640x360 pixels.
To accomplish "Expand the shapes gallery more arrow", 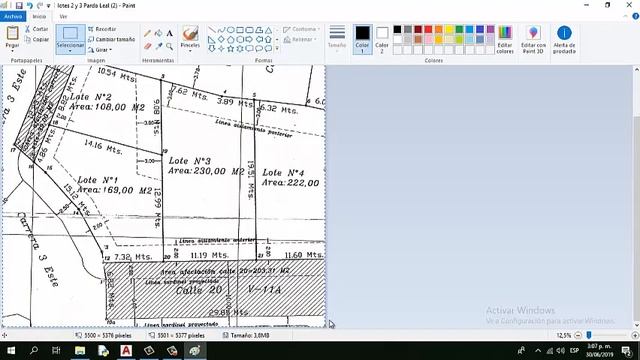I will (278, 49).
